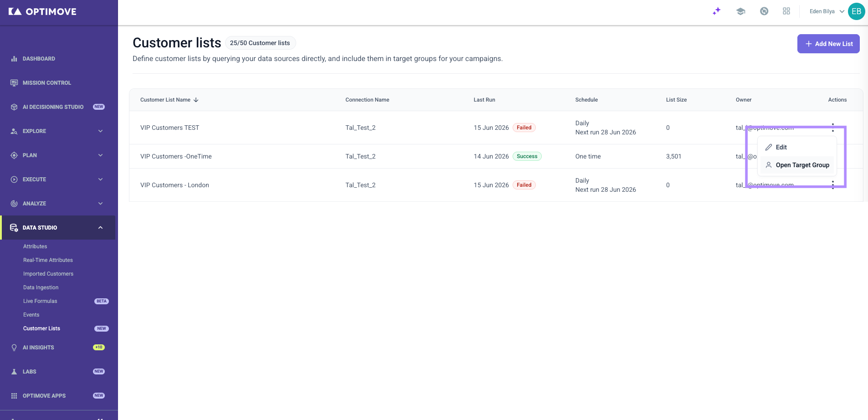This screenshot has width=868, height=420.
Task: Click Failed badge on VIP Customers - London row
Action: coord(524,185)
